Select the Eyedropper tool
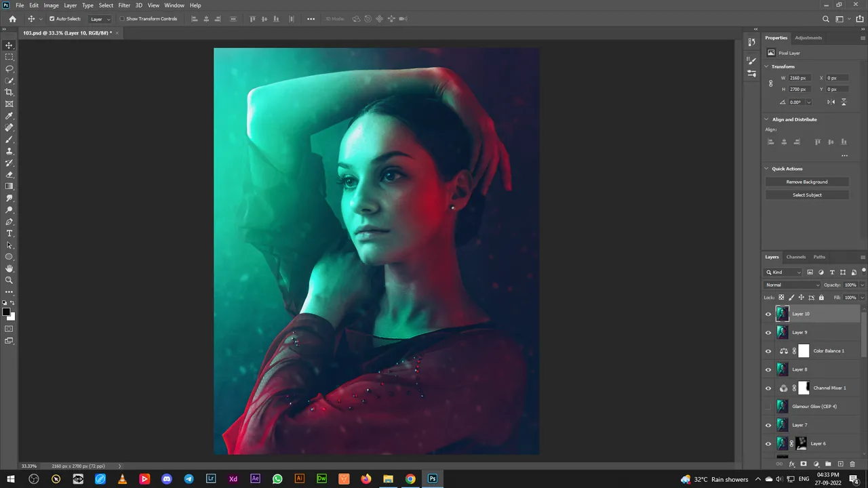The height and width of the screenshot is (488, 868). (x=9, y=116)
